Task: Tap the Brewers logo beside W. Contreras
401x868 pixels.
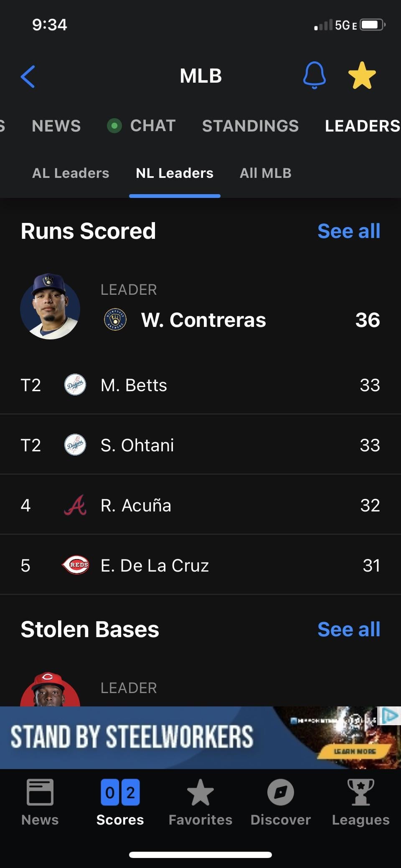Action: pos(115,320)
